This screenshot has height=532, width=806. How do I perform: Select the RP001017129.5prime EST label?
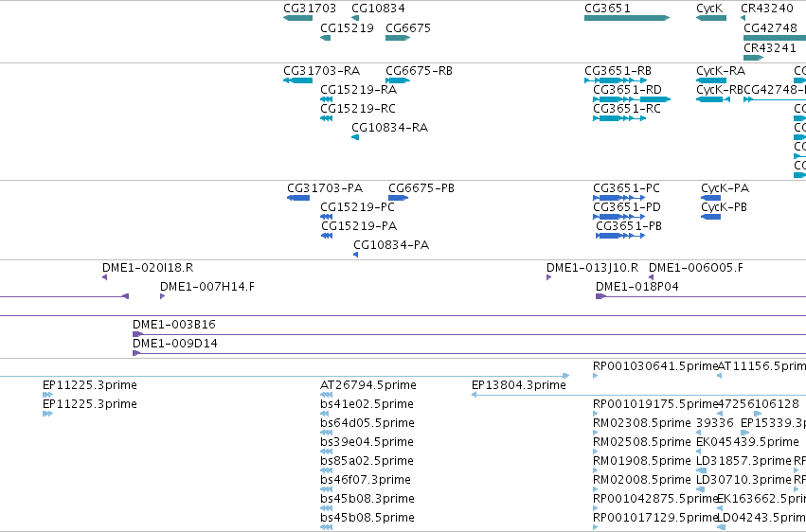point(655,518)
